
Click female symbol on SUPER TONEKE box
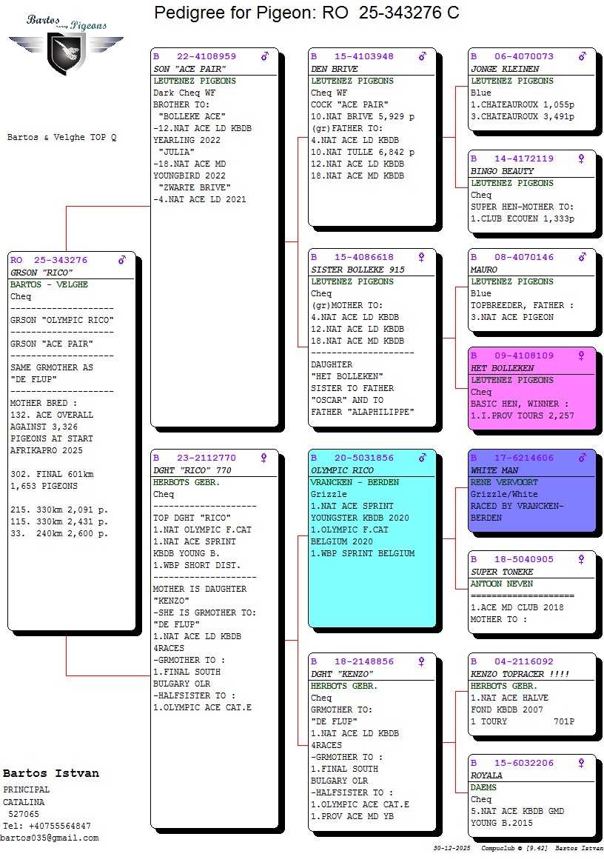click(581, 559)
